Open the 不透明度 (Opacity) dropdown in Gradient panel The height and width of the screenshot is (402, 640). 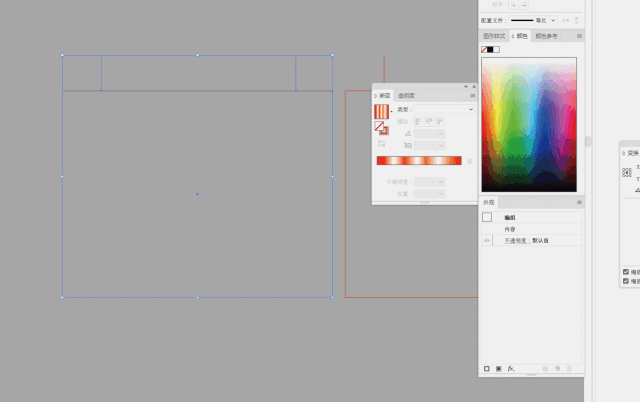pyautogui.click(x=429, y=182)
